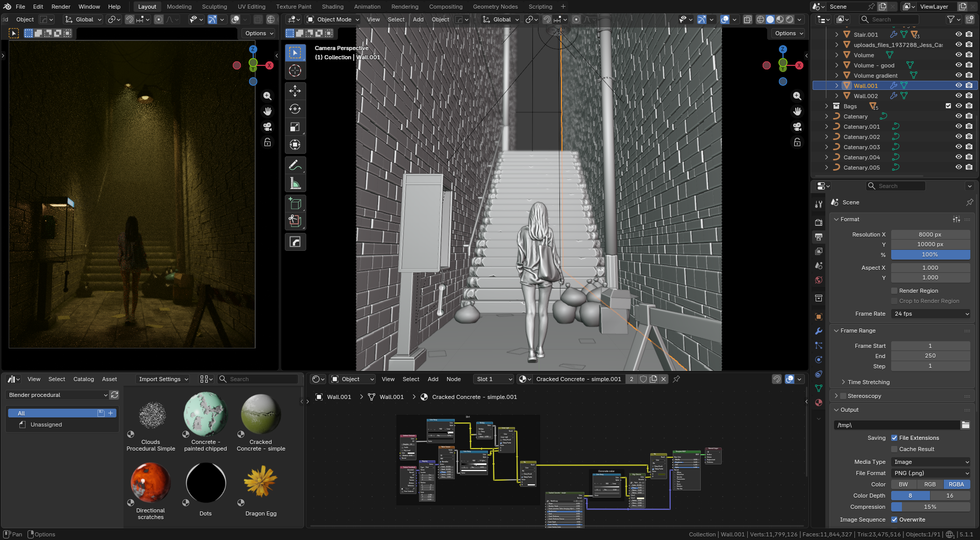Pin the Scene properties panel
The image size is (980, 540).
pos(969,202)
